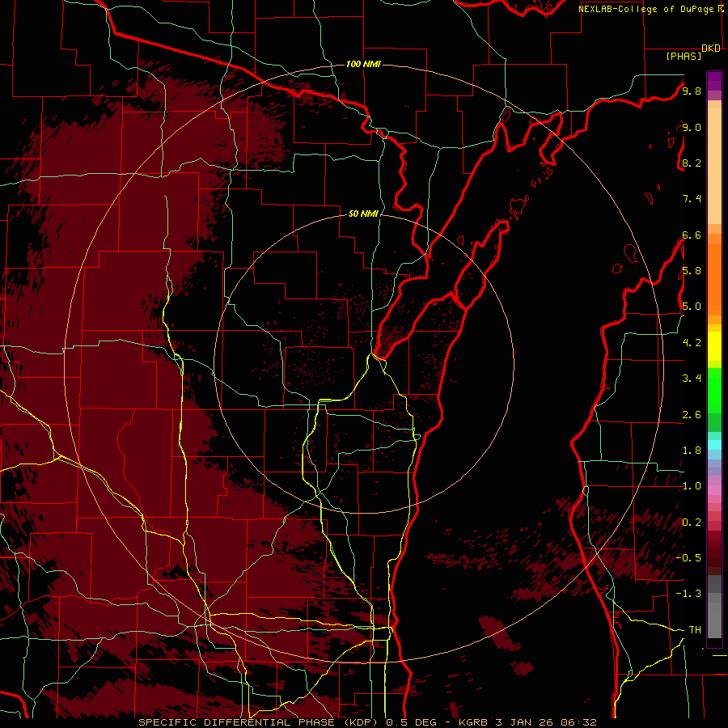Click the 2.6 scale value

pos(692,415)
